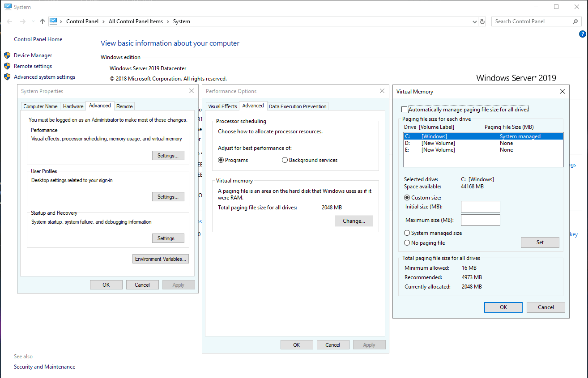Enable automatically manage paging file size checkbox
Screen dimensions: 588x378
click(405, 110)
